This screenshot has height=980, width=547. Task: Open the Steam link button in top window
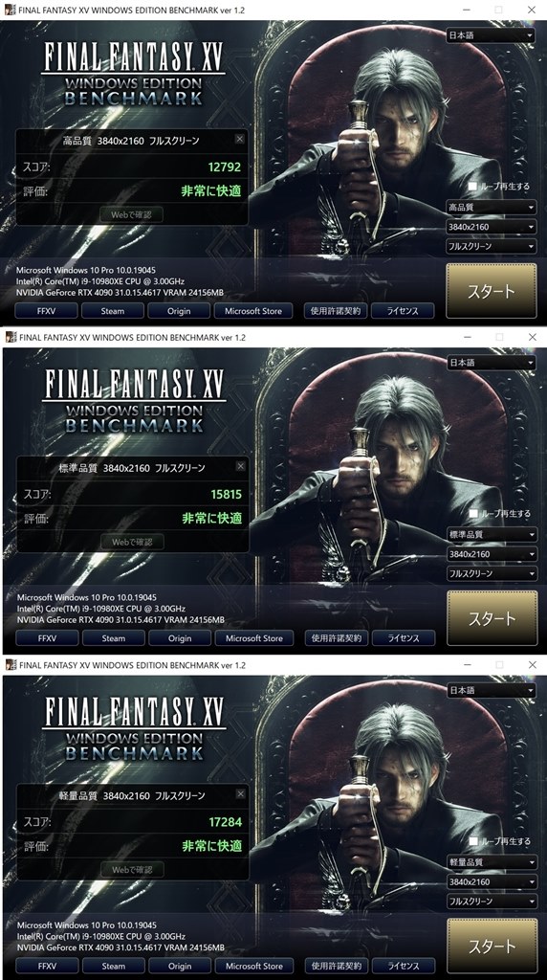click(x=113, y=311)
